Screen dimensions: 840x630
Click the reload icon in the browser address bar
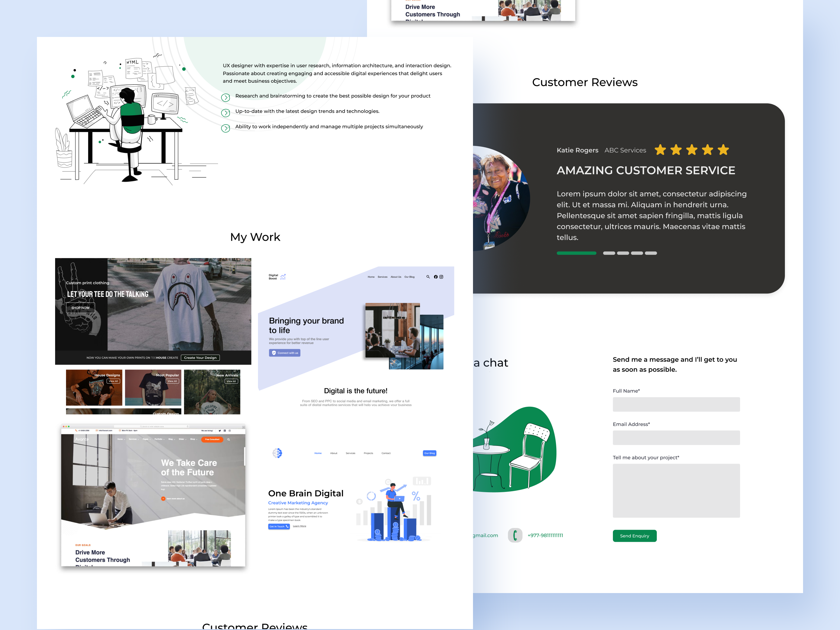click(188, 427)
